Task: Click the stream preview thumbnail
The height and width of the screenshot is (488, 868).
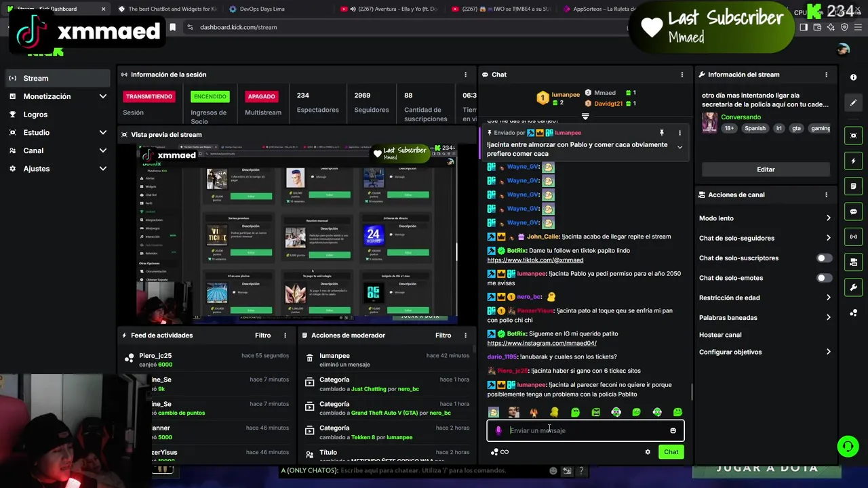Action: pyautogui.click(x=297, y=232)
